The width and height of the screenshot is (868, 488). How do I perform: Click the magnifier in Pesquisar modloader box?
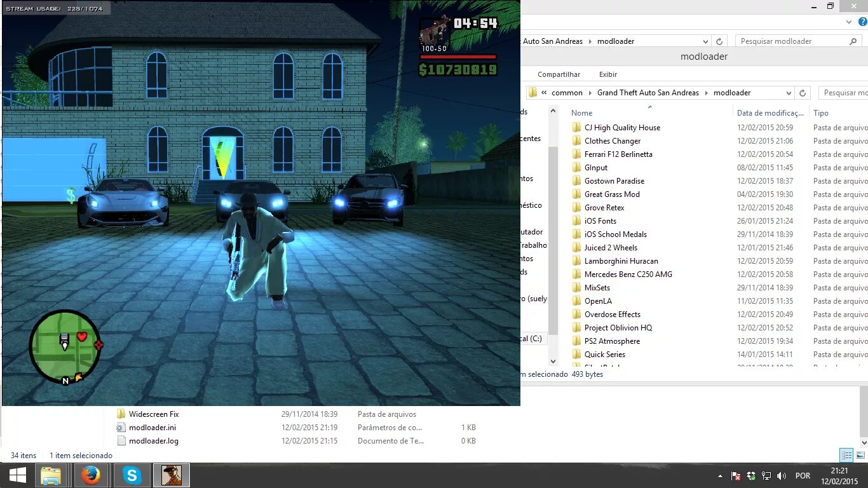[x=853, y=41]
